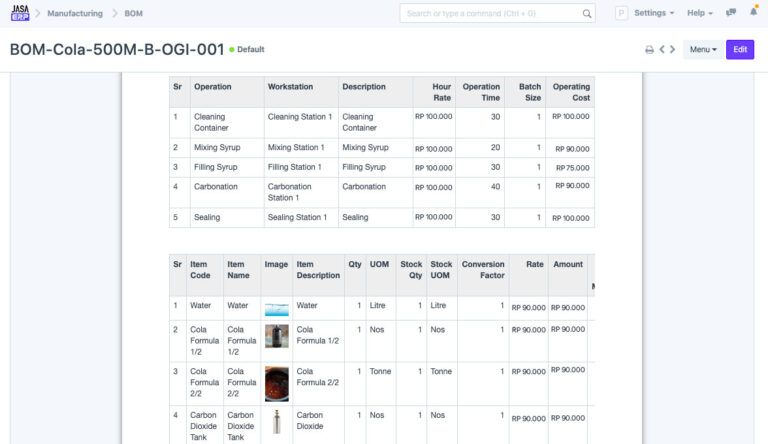The height and width of the screenshot is (444, 768).
Task: Open the Cola Formula 2/2 image thumbnail
Action: click(x=276, y=381)
